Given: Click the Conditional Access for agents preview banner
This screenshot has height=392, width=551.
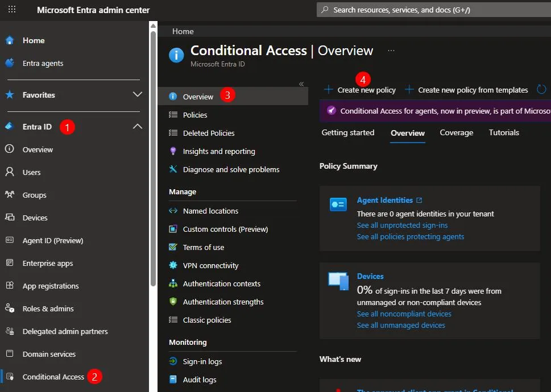Looking at the screenshot, I should pos(435,111).
